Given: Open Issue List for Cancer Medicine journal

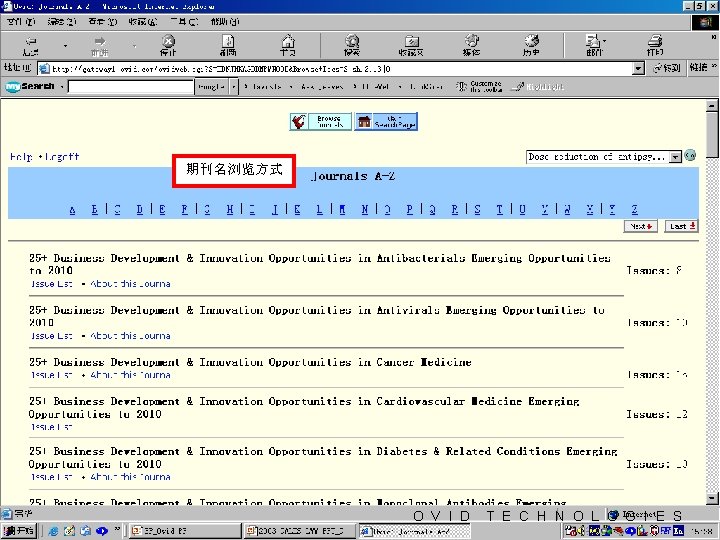Looking at the screenshot, I should coord(52,375).
